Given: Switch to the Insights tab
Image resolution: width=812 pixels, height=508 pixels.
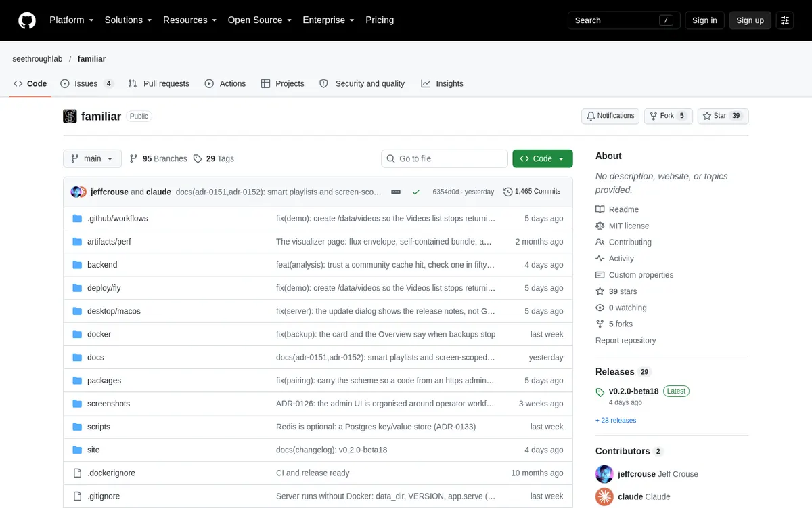Looking at the screenshot, I should click(443, 83).
